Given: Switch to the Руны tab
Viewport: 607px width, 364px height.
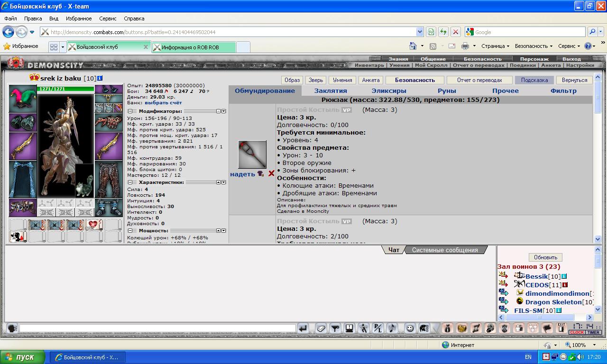Looking at the screenshot, I should (x=447, y=91).
